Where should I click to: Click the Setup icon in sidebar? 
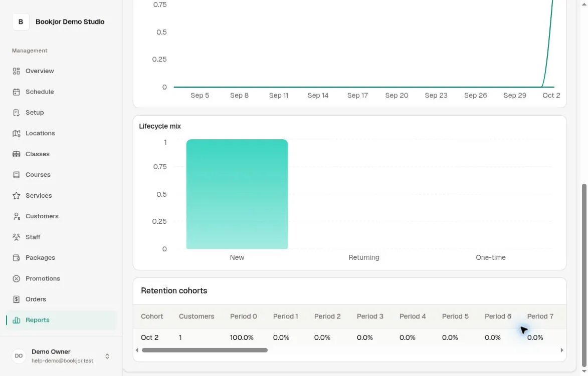[x=16, y=113]
